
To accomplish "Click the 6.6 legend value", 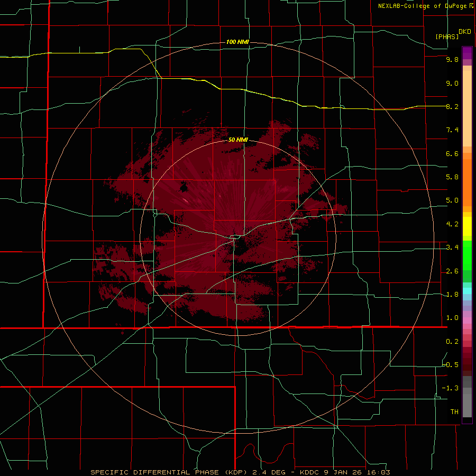I will click(452, 153).
